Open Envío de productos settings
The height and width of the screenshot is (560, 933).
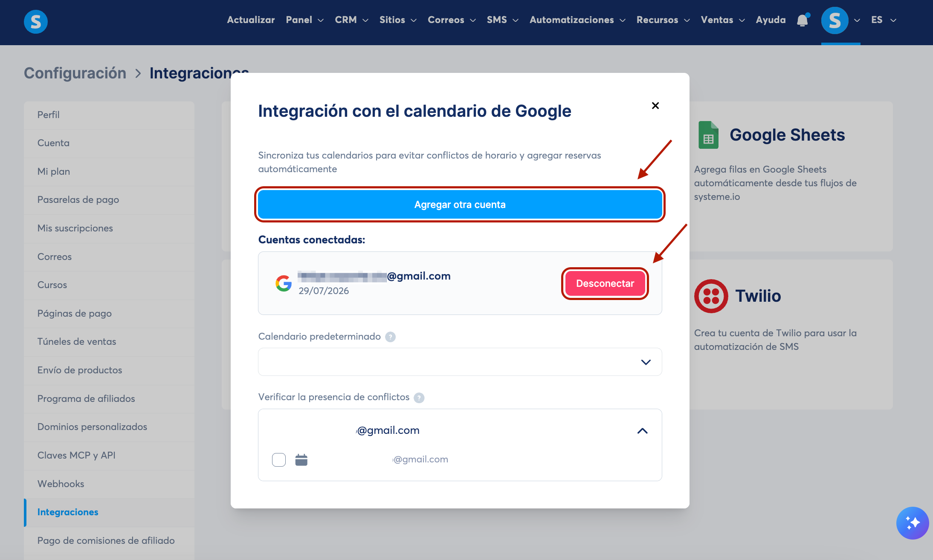tap(109, 370)
